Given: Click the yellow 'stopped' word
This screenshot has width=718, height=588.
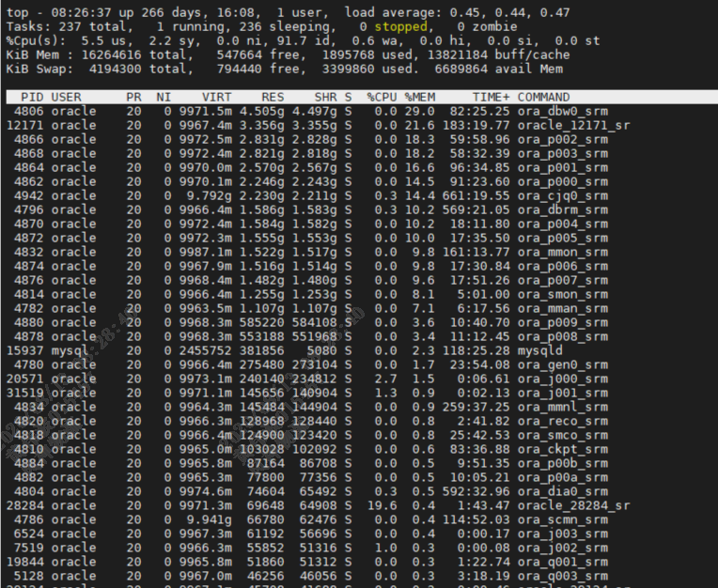Looking at the screenshot, I should click(x=400, y=26).
